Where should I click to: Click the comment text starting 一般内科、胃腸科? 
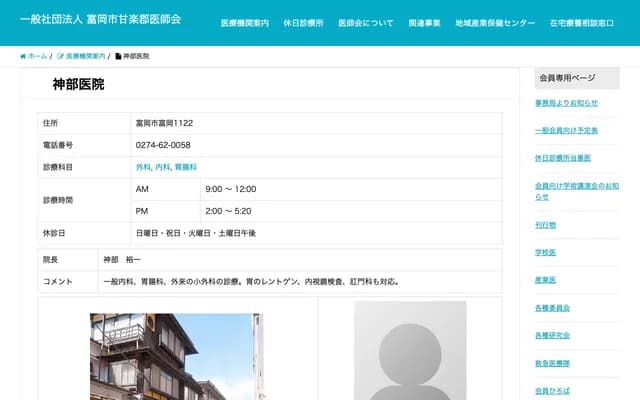point(252,282)
